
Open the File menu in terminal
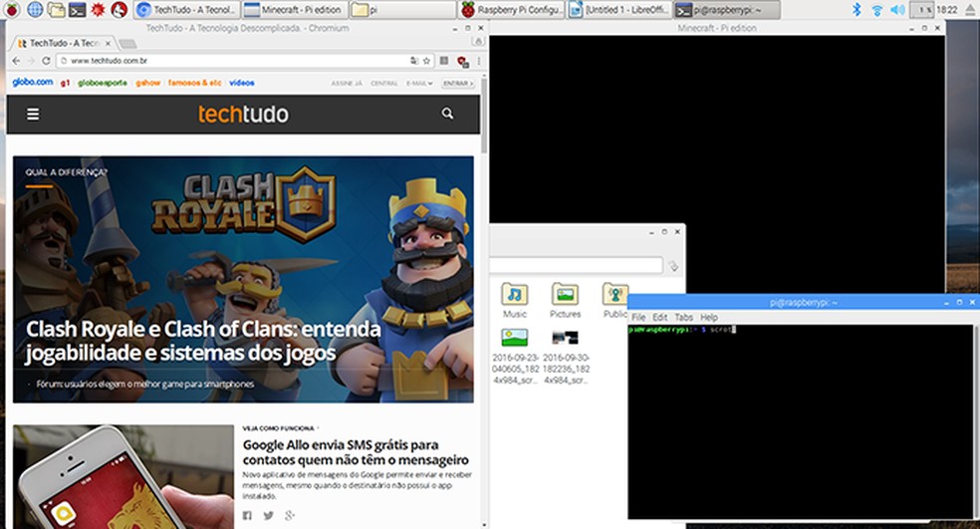coord(638,317)
